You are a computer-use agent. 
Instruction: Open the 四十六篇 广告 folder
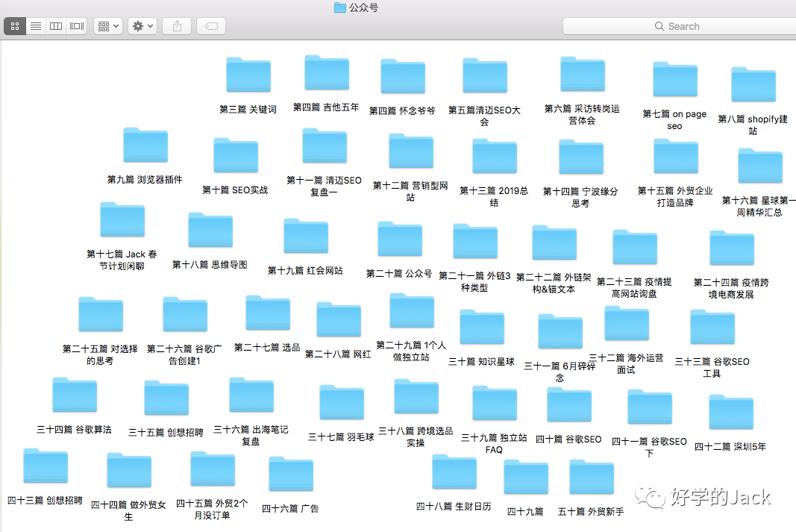[290, 472]
